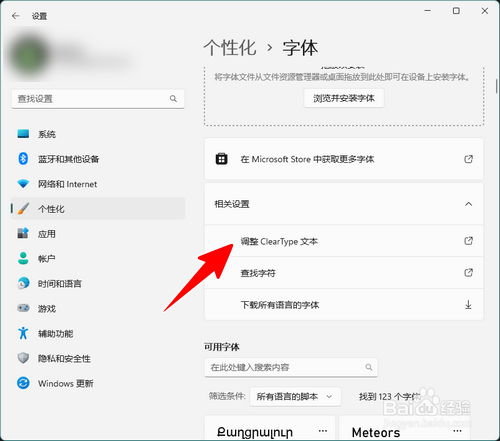This screenshot has height=441, width=500.
Task: Open Windows 更新 in the sidebar
Action: point(98,383)
